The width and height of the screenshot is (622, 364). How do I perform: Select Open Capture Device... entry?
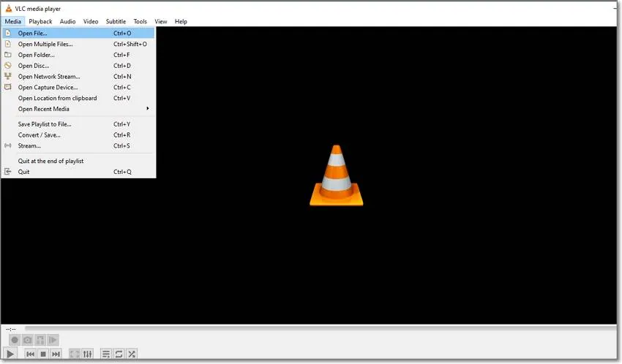coord(78,87)
